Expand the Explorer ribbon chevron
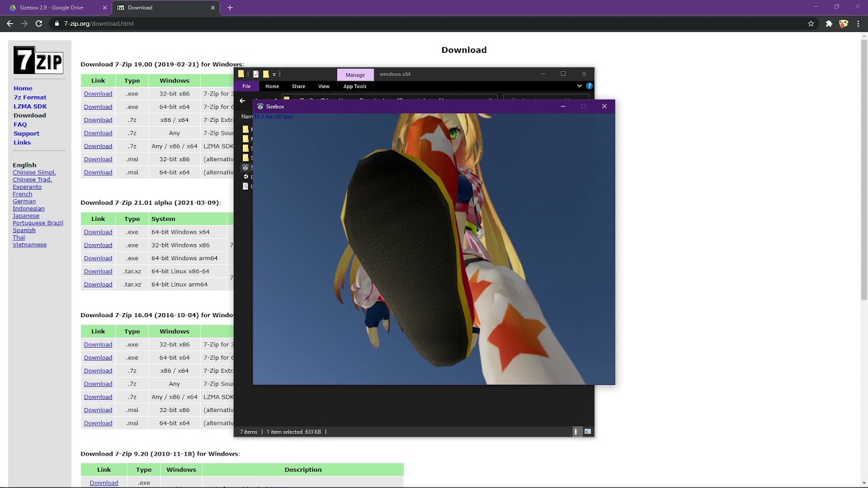The width and height of the screenshot is (868, 488). point(579,86)
